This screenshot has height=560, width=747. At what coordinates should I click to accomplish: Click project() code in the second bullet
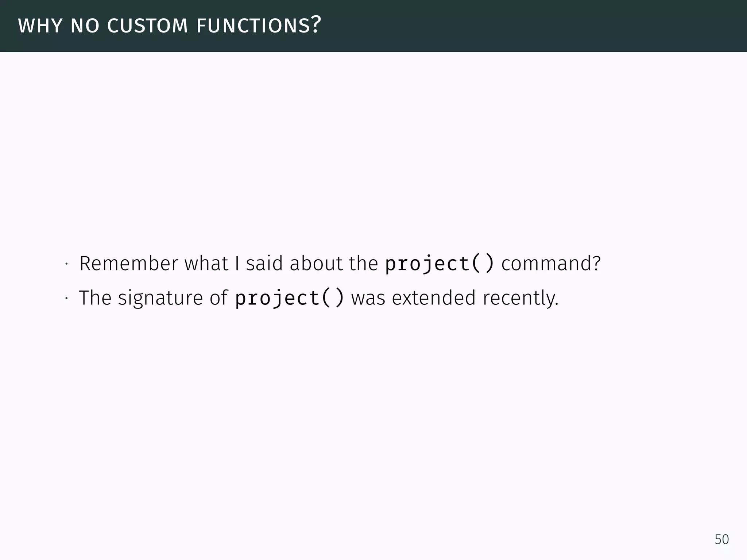pyautogui.click(x=289, y=298)
